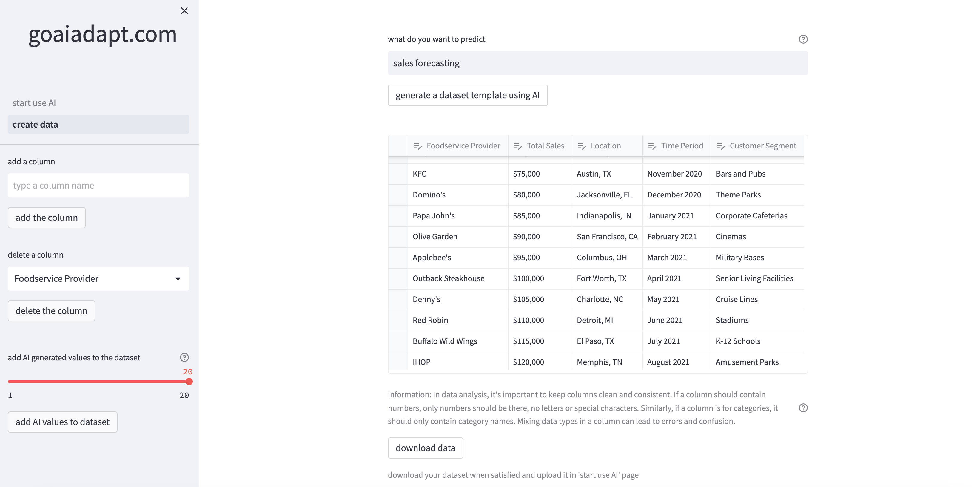Close the sidebar with X icon

click(x=184, y=11)
